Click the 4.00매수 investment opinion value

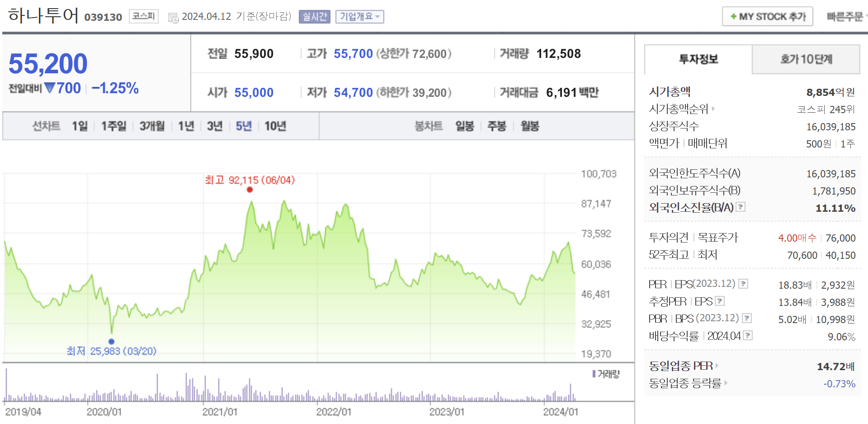coord(797,238)
